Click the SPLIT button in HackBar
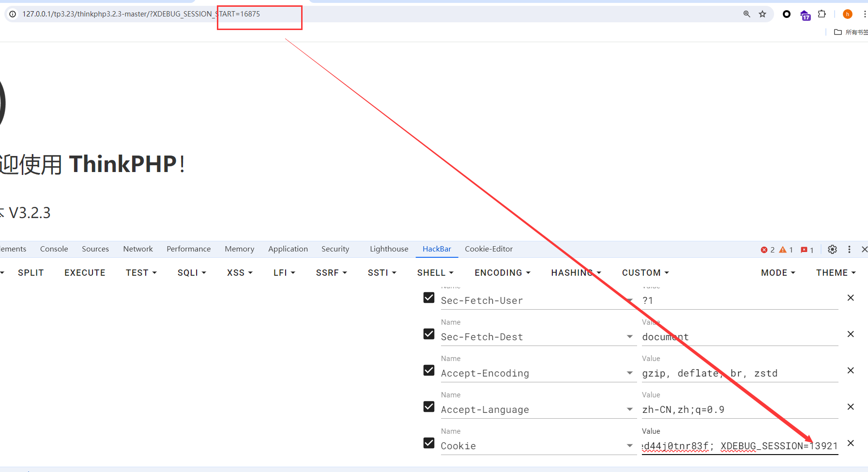Screen dimensions: 868x472 click(31, 273)
